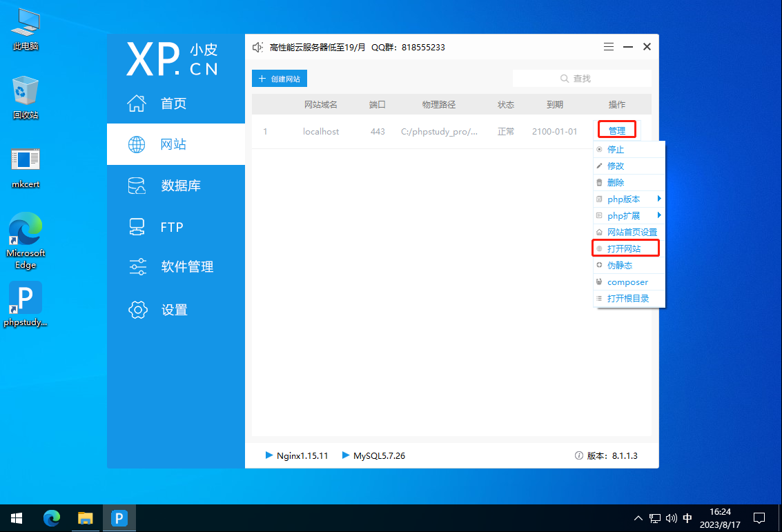Select the mkcert desktop icon
The height and width of the screenshot is (532, 782).
click(26, 168)
